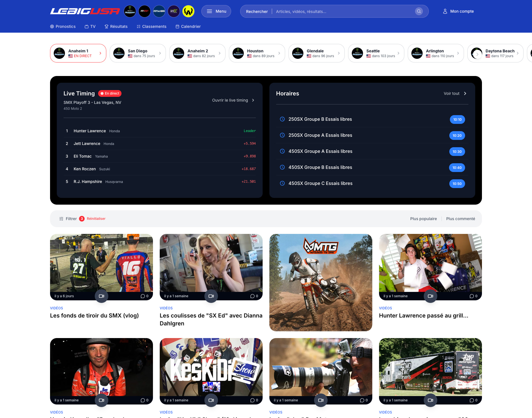The height and width of the screenshot is (418, 532).
Task: Click the yellow WSX series icon
Action: click(188, 11)
